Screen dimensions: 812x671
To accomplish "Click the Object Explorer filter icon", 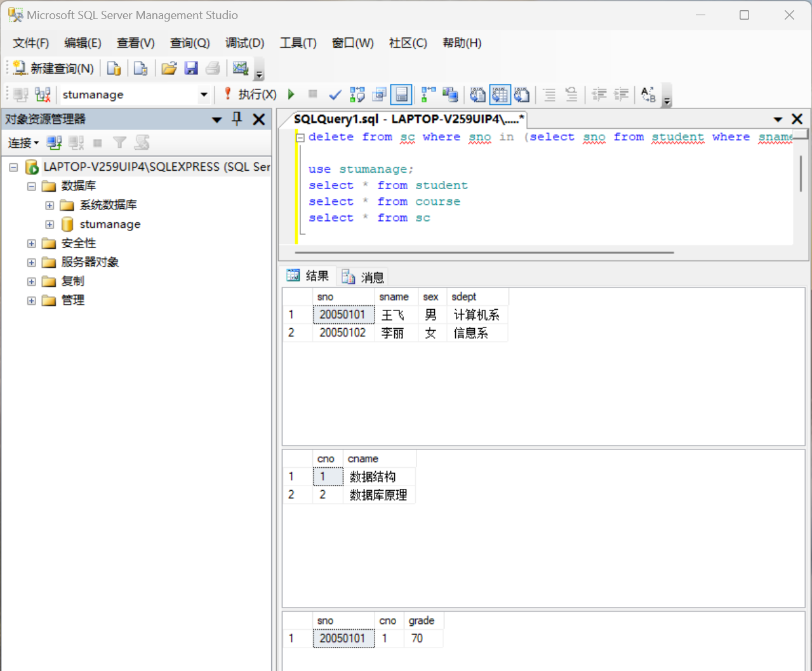I will [x=119, y=143].
